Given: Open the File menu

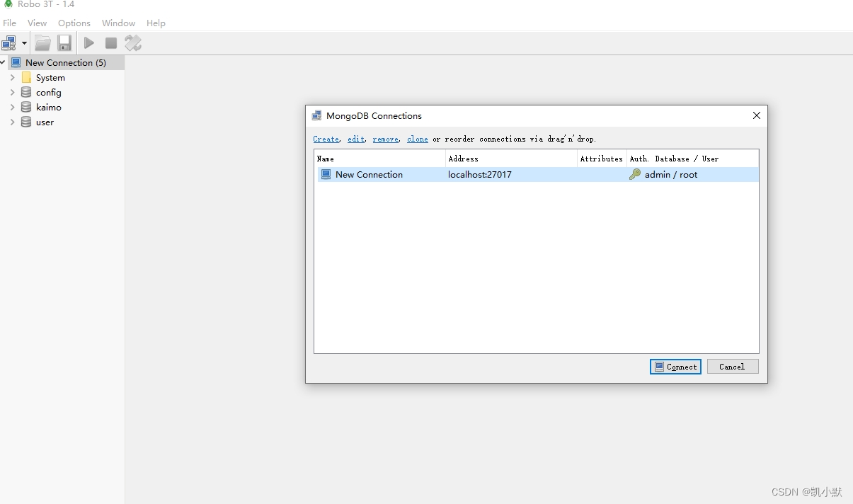Looking at the screenshot, I should tap(9, 23).
